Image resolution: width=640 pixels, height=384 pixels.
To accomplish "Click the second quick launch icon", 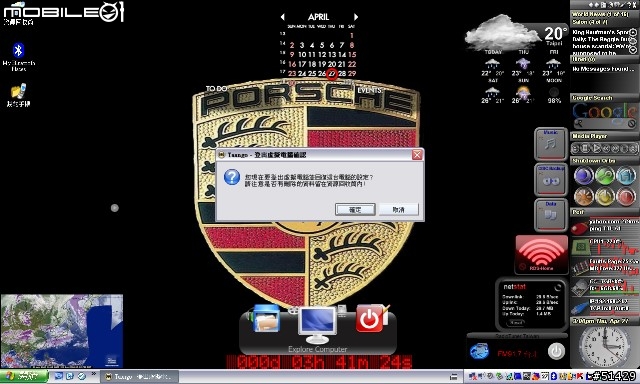I will click(x=70, y=376).
